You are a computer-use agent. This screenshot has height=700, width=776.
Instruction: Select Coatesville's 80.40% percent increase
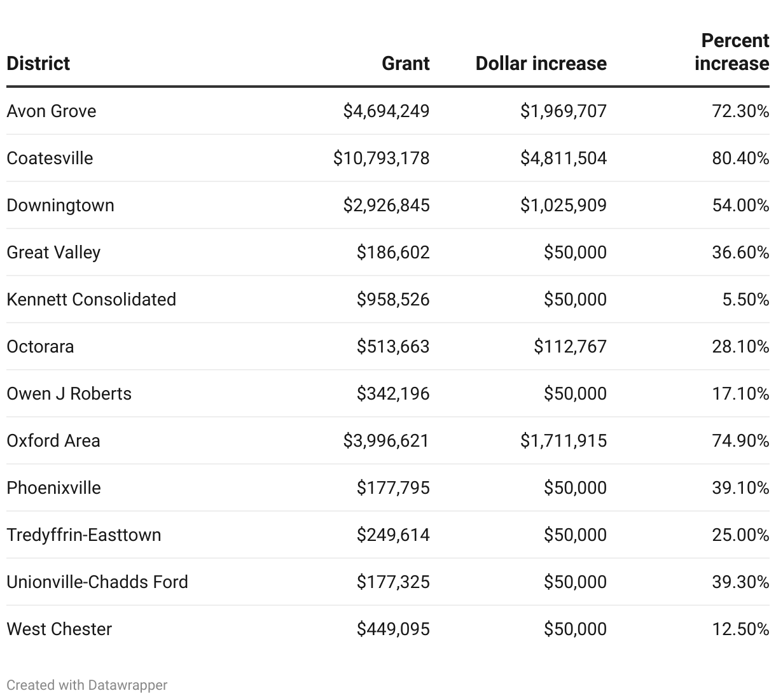(x=741, y=158)
